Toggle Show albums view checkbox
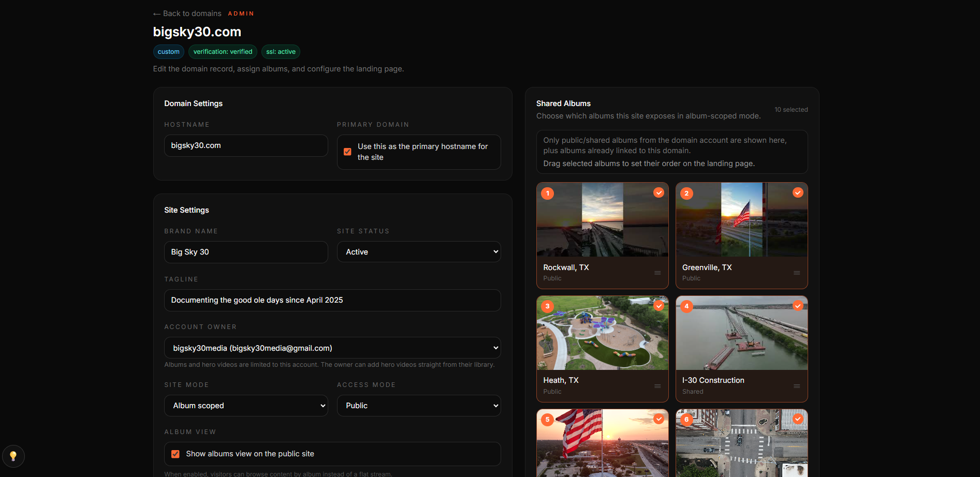The height and width of the screenshot is (477, 980). point(175,454)
